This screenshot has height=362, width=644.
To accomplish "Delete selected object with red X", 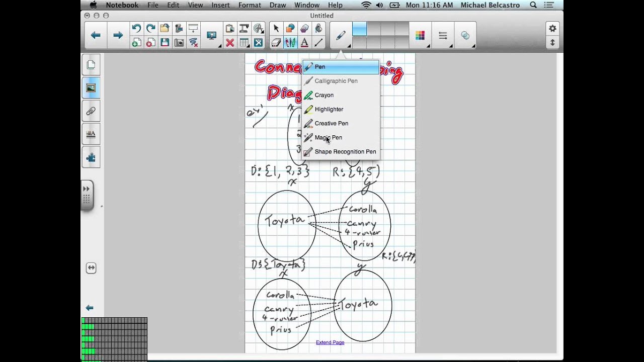I will 230,43.
